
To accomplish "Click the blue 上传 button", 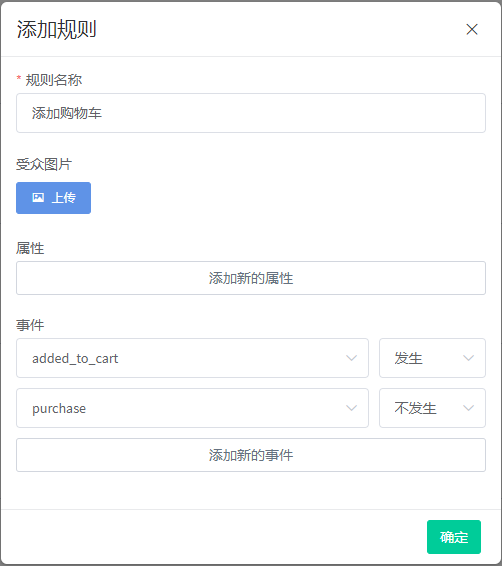I will pyautogui.click(x=53, y=198).
